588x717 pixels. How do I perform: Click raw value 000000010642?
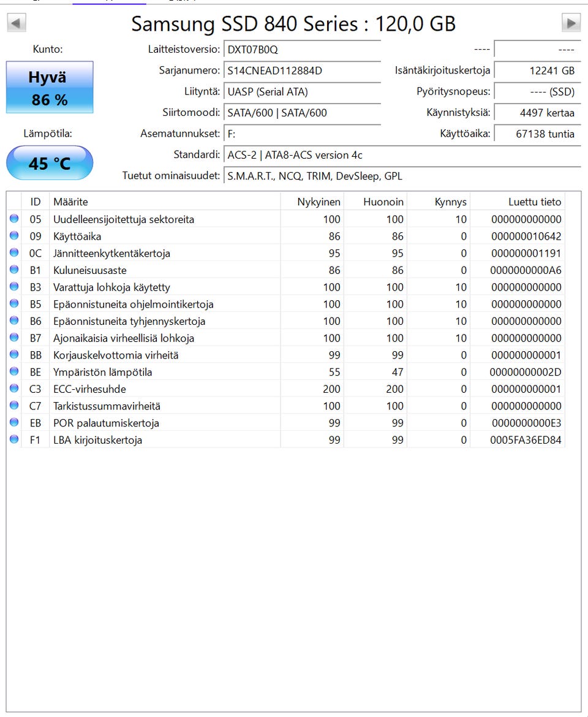(x=526, y=237)
